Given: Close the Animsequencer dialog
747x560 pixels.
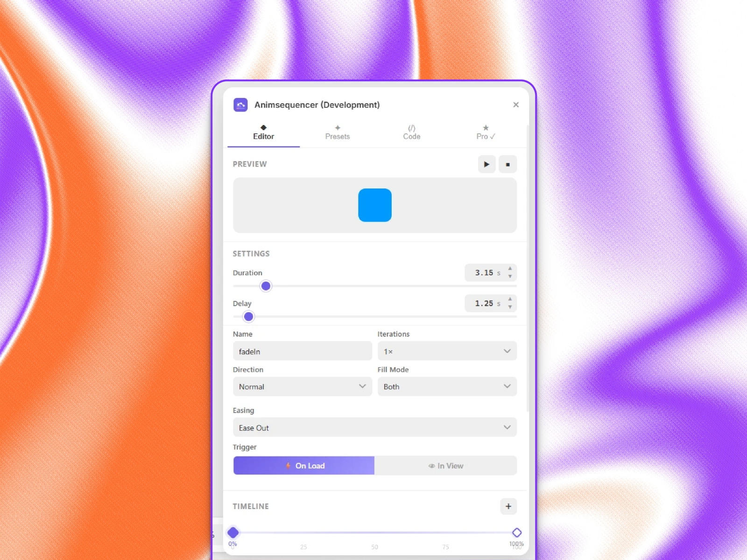Looking at the screenshot, I should pyautogui.click(x=516, y=105).
